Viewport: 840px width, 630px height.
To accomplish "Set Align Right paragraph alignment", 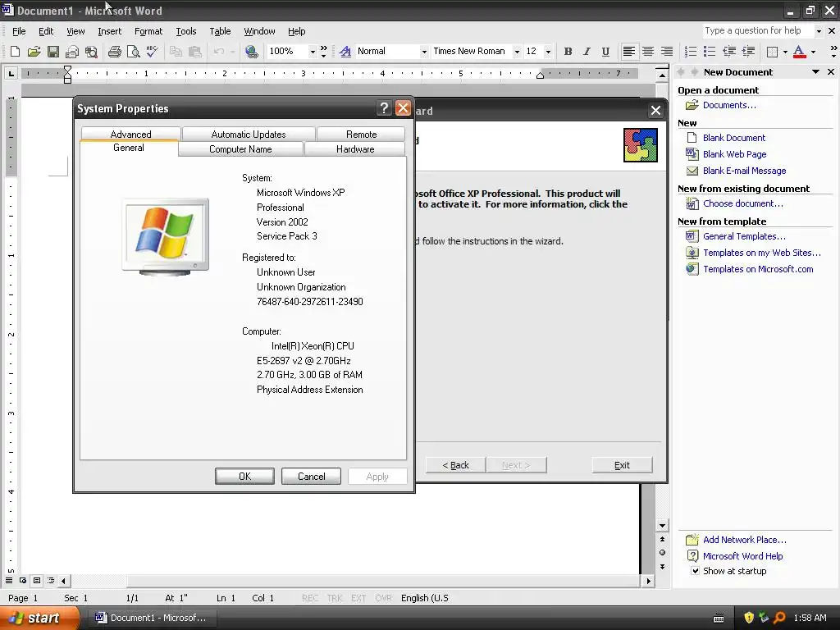I will tap(666, 52).
